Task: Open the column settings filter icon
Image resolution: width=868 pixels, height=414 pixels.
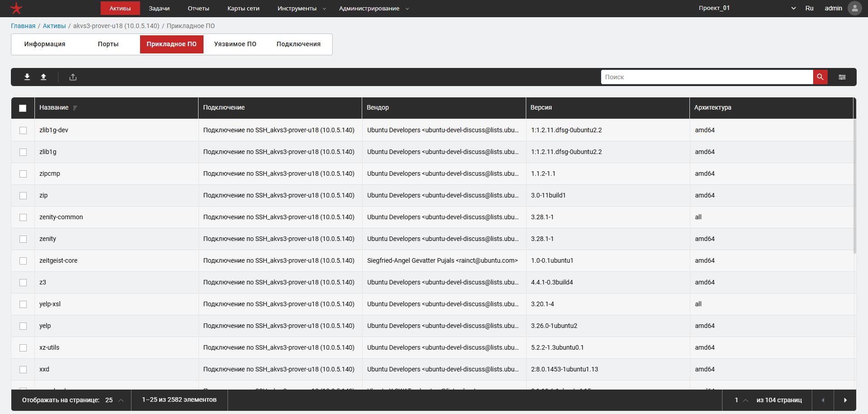Action: (x=842, y=77)
